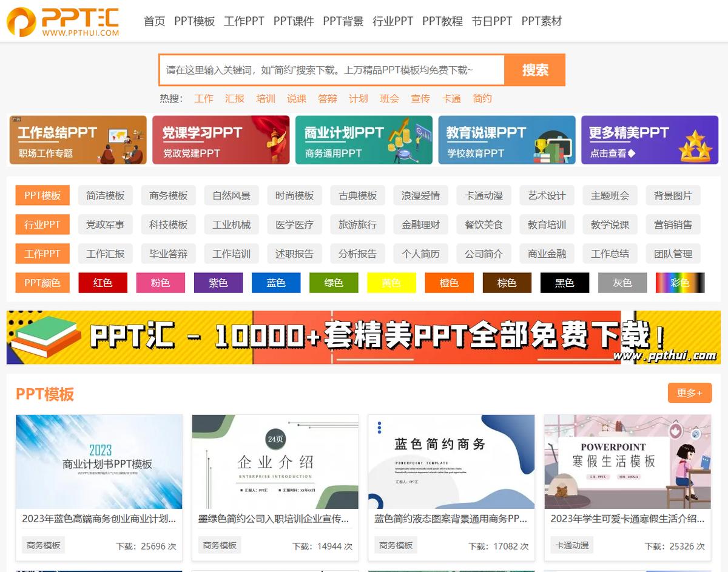Image resolution: width=728 pixels, height=572 pixels.
Task: Click the search keyword input field
Action: 331,70
